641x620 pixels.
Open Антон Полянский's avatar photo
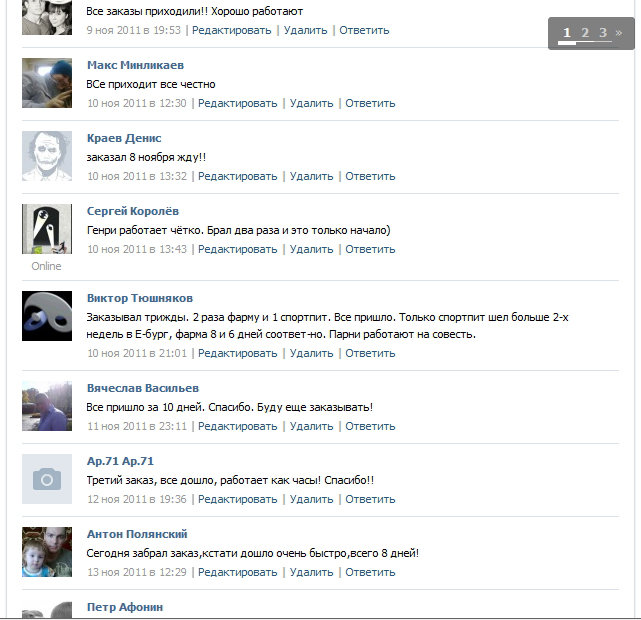(47, 552)
